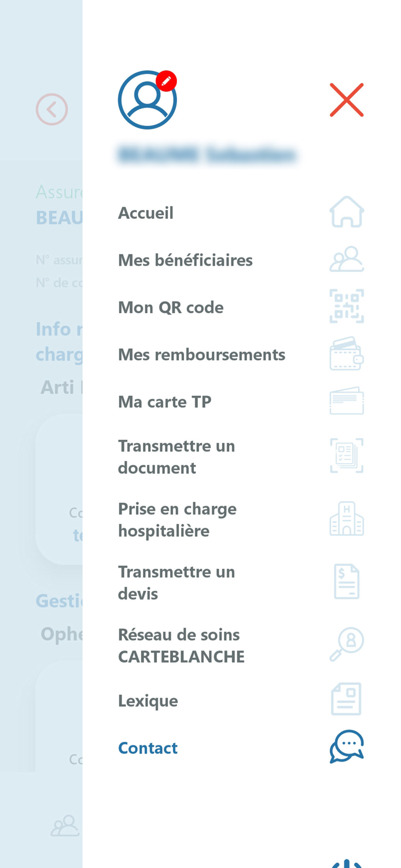This screenshot has width=401, height=868.
Task: Click the Transmettre un document checklist icon
Action: pos(347,455)
